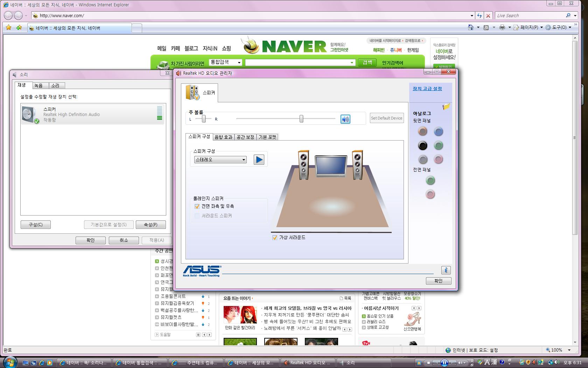588x368 pixels.
Task: Click the main volume slider handle
Action: pyautogui.click(x=301, y=119)
